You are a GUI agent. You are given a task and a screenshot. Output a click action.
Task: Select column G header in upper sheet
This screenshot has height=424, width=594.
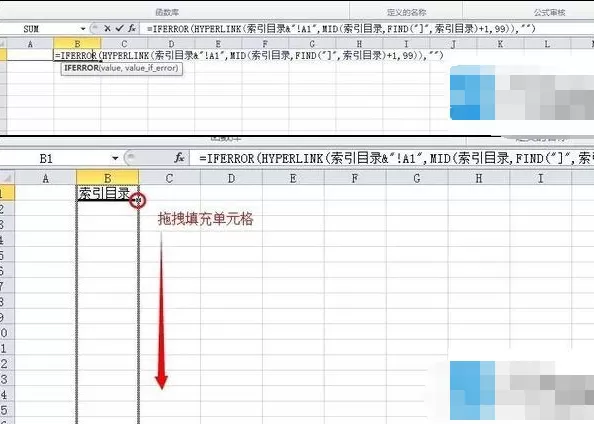312,44
